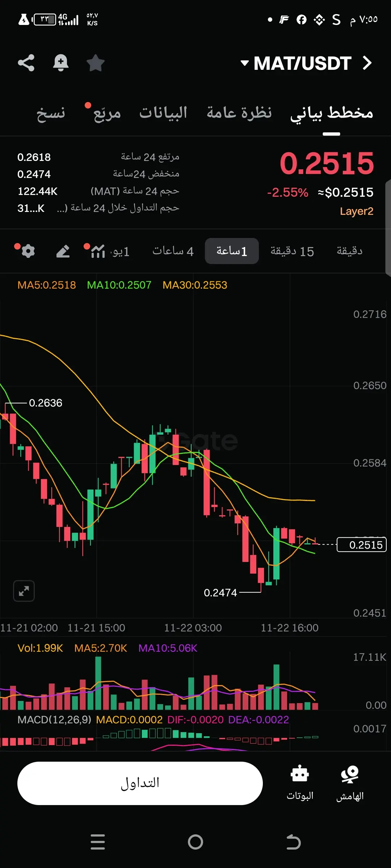Tap the Facebook notification icon in status bar
The height and width of the screenshot is (868, 391).
tap(302, 20)
